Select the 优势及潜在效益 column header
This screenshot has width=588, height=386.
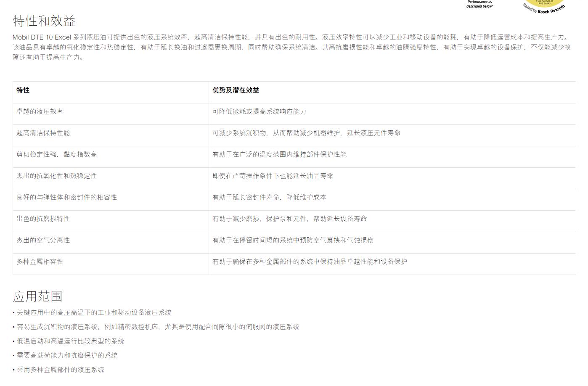tap(392, 92)
